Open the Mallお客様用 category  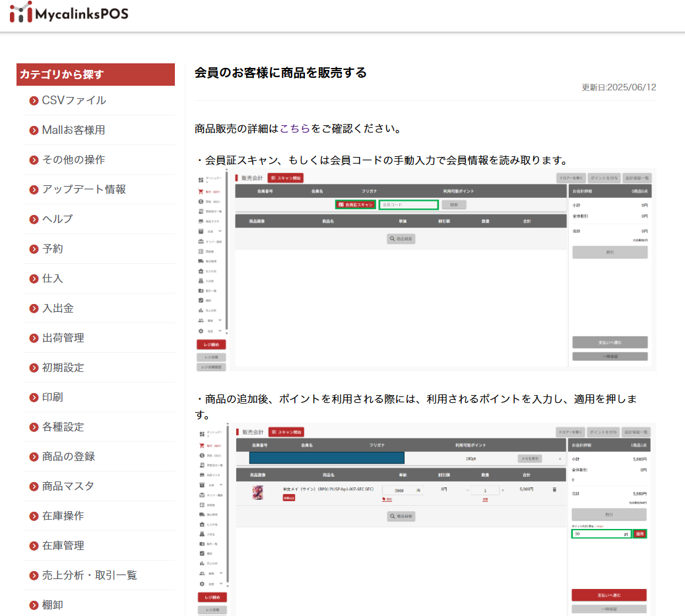click(73, 131)
